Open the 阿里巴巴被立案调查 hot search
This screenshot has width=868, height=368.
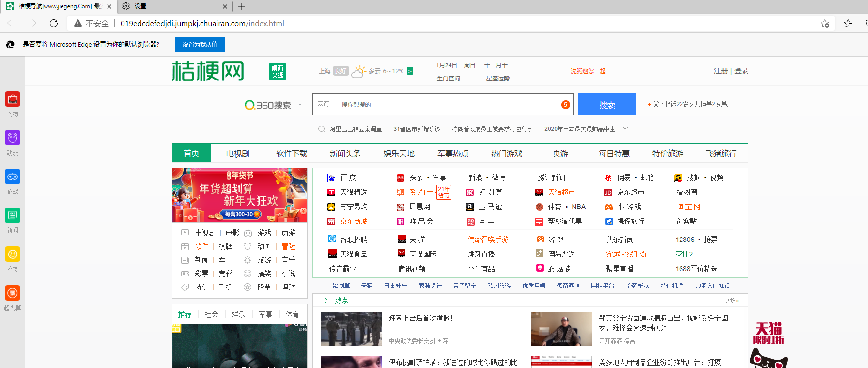[x=356, y=129]
